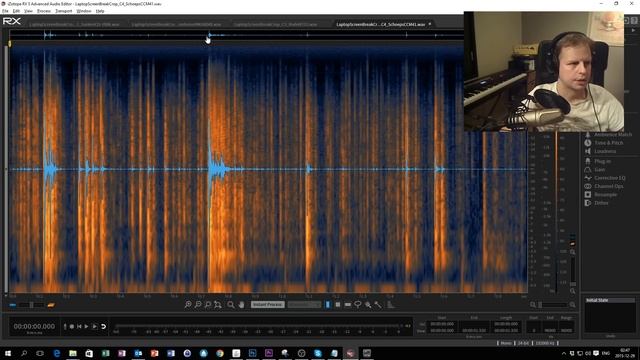Select the Brush selection tool
Screen dimensions: 640x360
(368, 304)
